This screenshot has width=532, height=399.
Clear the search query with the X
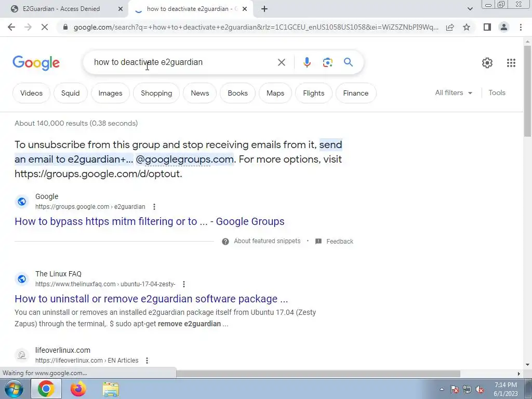pos(281,62)
